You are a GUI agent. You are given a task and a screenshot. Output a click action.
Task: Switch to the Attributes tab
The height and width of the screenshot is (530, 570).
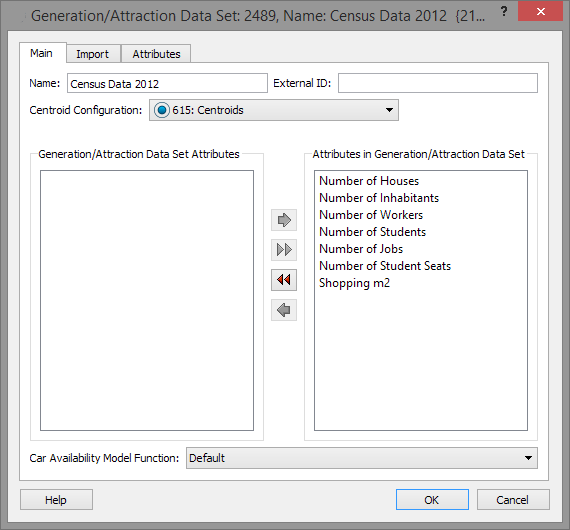pos(156,54)
